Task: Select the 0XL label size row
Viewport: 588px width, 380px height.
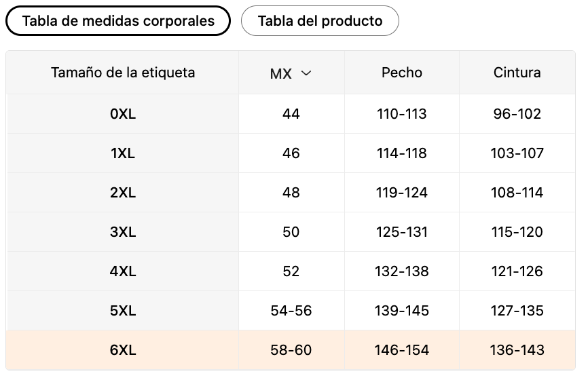Action: (123, 114)
